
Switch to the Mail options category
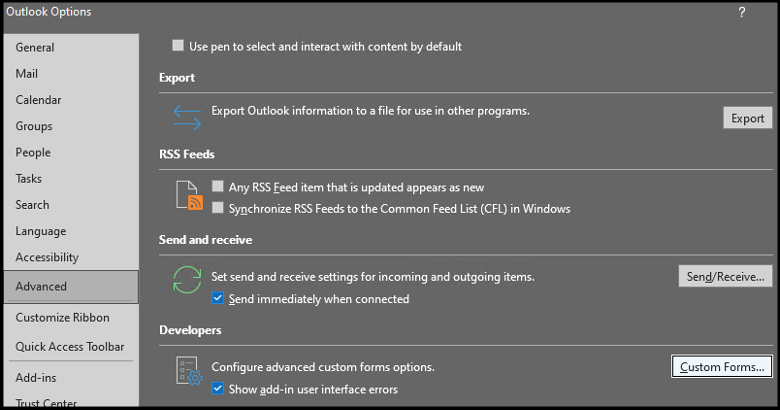click(x=27, y=74)
